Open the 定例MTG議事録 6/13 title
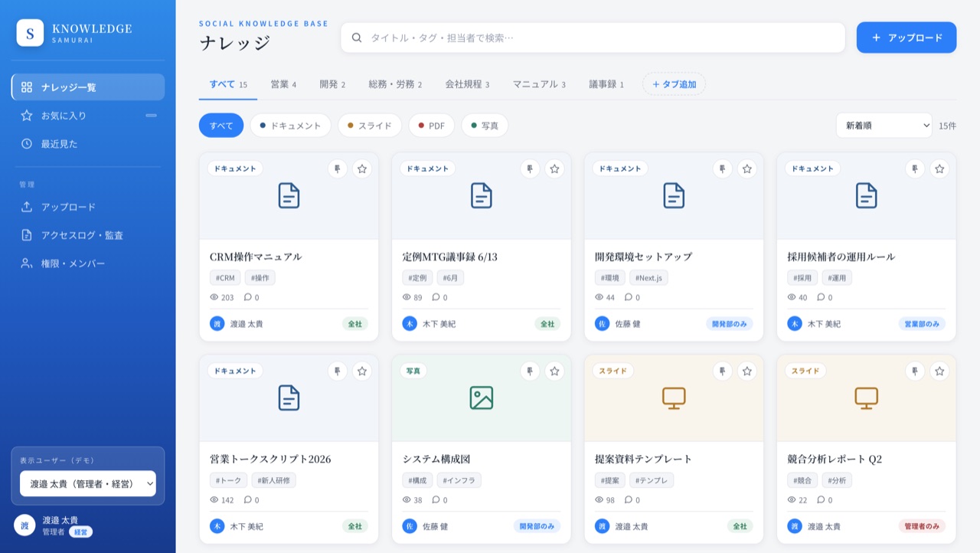The height and width of the screenshot is (553, 980). [450, 257]
